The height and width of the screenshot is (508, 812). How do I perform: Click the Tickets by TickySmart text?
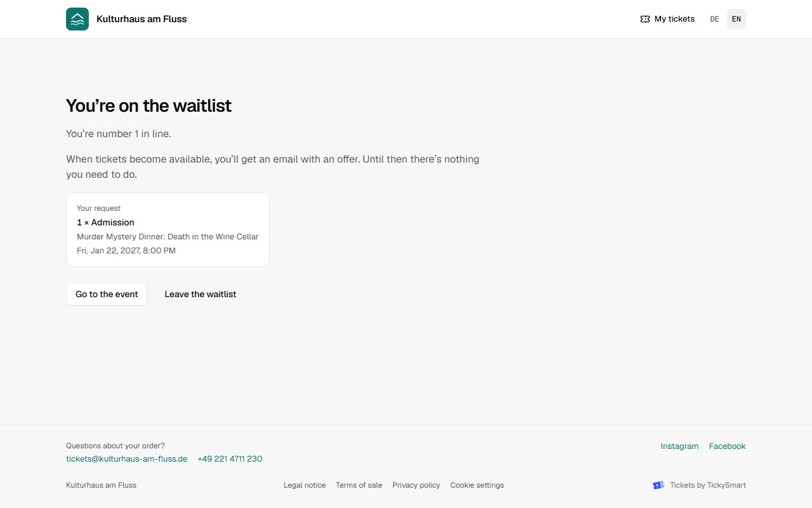(x=708, y=485)
